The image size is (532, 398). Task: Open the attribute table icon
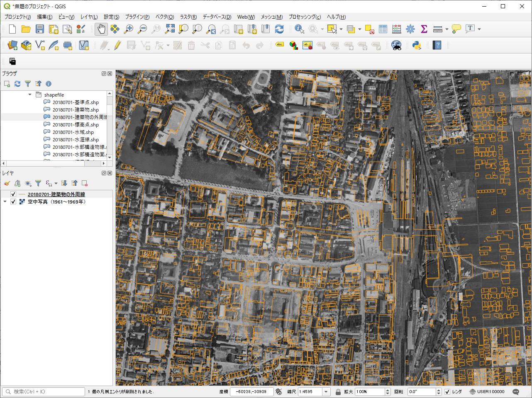click(383, 29)
